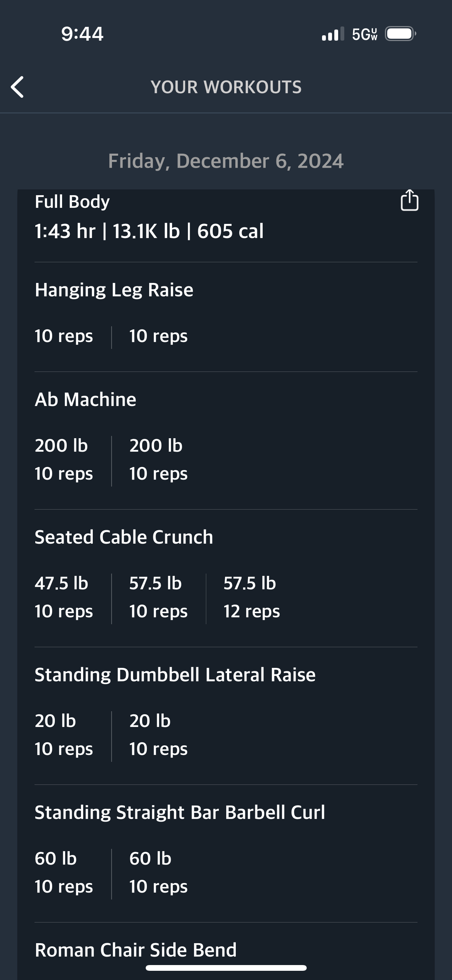Tap the 1:43 hr workout summary line

(x=149, y=231)
